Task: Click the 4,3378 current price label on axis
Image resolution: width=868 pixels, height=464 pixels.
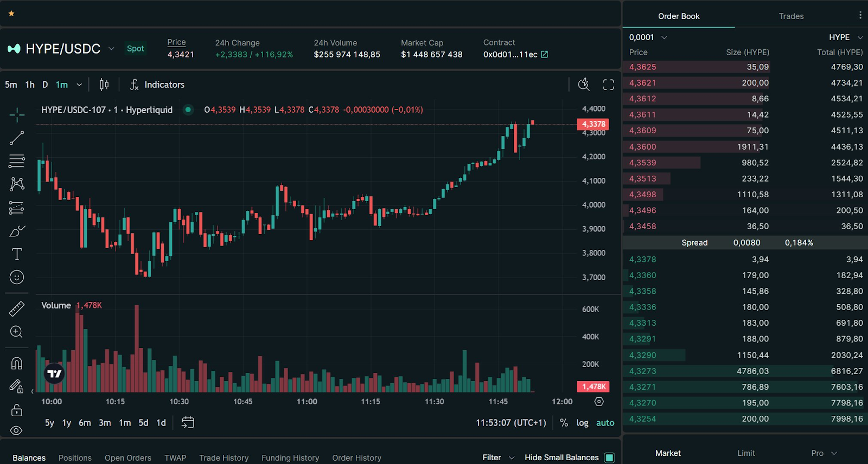Action: coord(593,124)
